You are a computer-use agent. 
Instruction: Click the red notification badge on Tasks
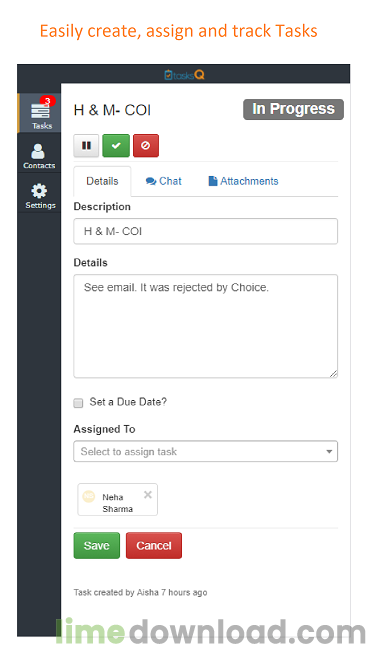point(48,101)
